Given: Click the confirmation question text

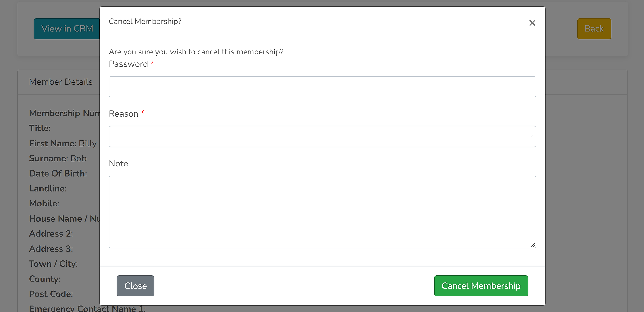Looking at the screenshot, I should [196, 52].
